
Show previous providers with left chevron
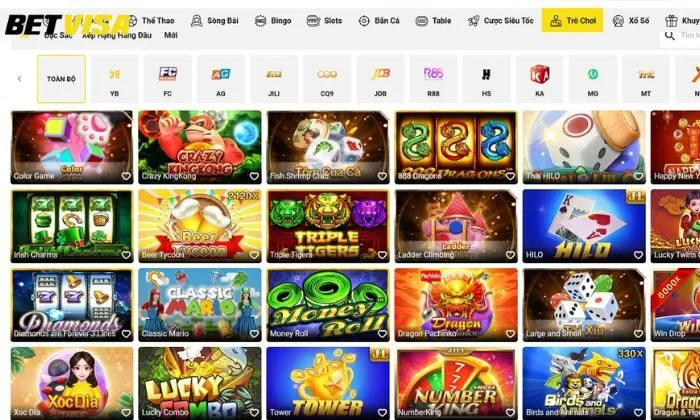click(19, 79)
